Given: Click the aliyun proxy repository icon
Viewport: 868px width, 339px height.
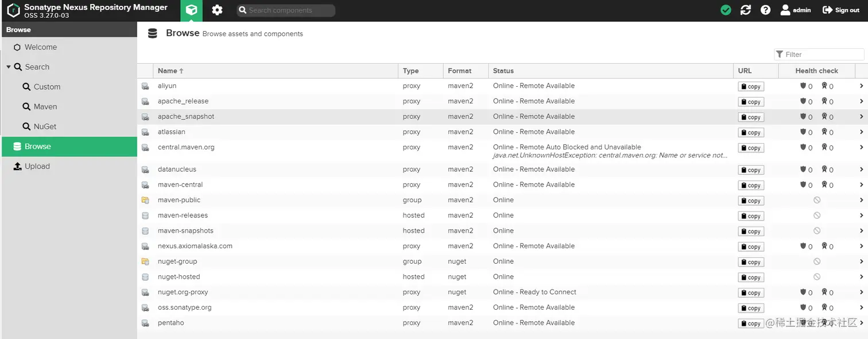Looking at the screenshot, I should point(145,86).
